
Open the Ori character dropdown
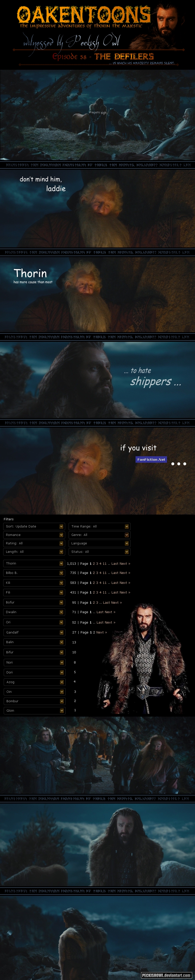tap(34, 622)
